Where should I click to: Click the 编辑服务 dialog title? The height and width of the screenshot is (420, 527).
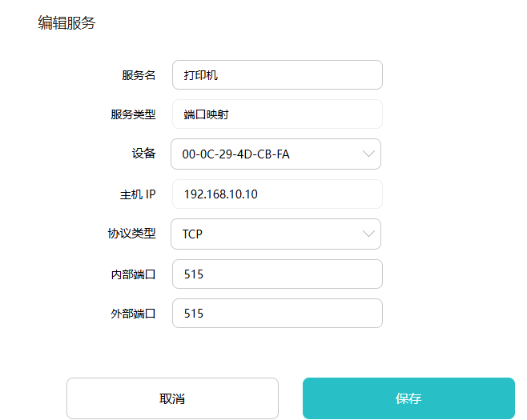pos(66,23)
